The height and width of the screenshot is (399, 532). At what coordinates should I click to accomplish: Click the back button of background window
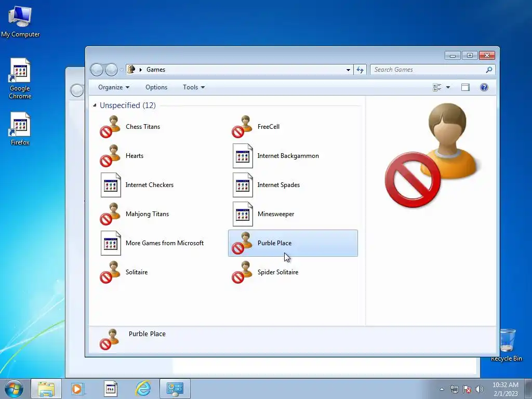(77, 90)
